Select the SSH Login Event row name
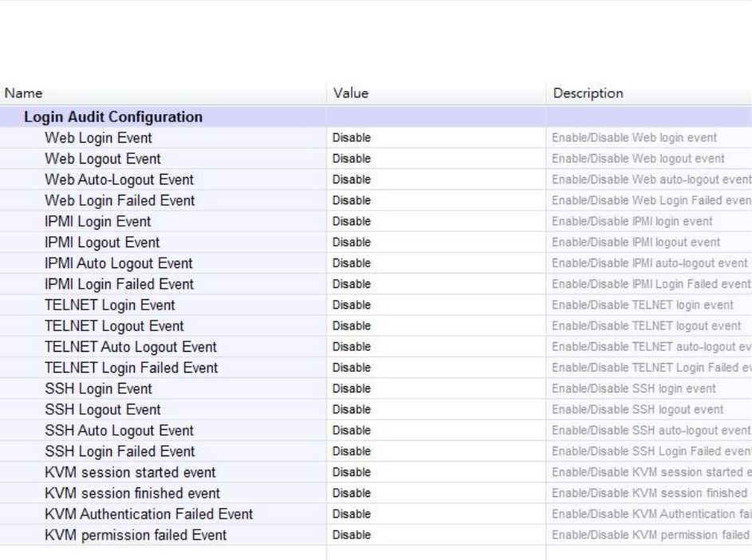 pyautogui.click(x=98, y=388)
